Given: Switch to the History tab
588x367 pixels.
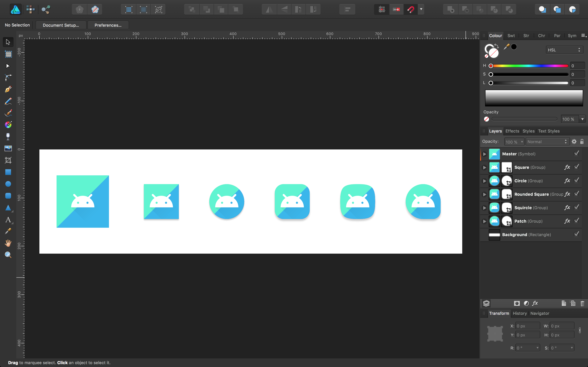Looking at the screenshot, I should 519,313.
